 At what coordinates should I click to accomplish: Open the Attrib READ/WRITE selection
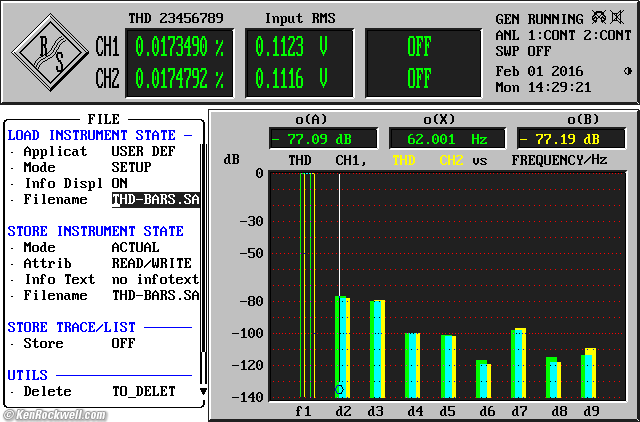click(149, 263)
